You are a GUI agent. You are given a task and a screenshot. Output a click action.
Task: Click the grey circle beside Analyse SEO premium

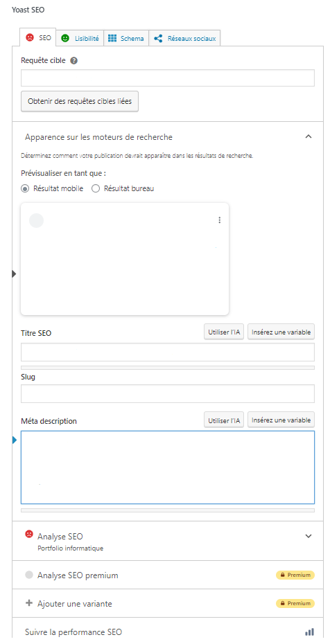(29, 575)
